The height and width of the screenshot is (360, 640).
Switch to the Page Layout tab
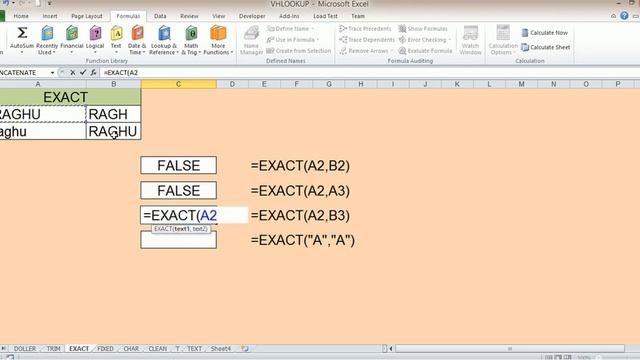87,16
